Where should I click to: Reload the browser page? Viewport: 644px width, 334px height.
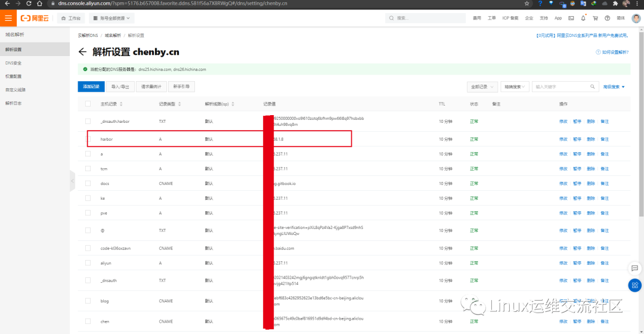(29, 4)
